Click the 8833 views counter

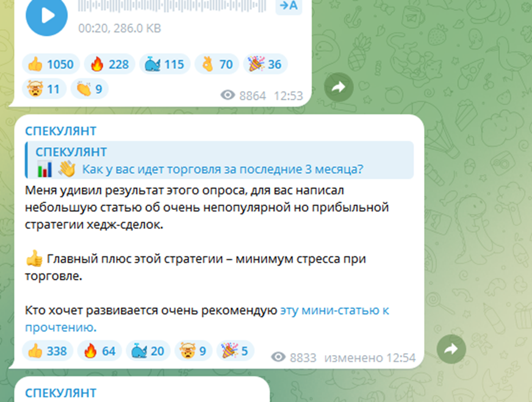click(294, 357)
